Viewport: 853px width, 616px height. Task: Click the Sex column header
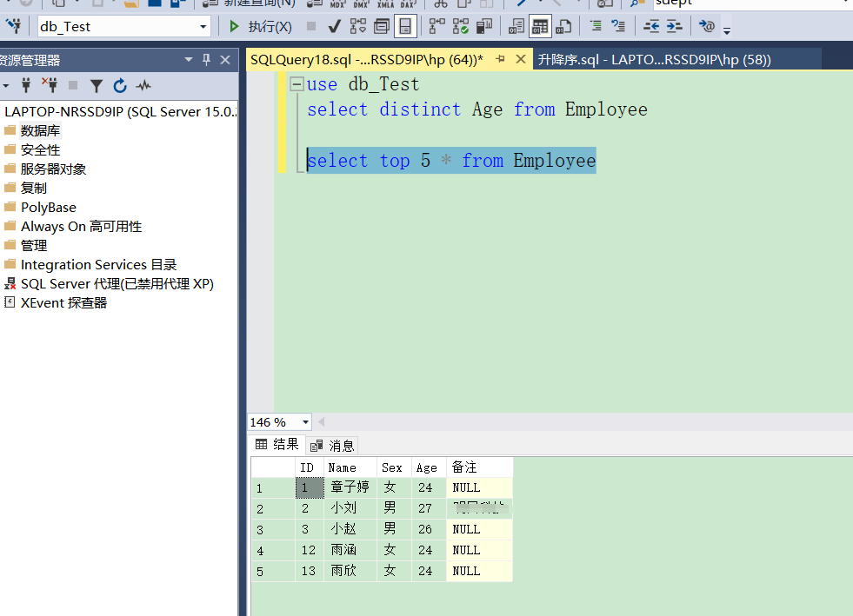395,467
